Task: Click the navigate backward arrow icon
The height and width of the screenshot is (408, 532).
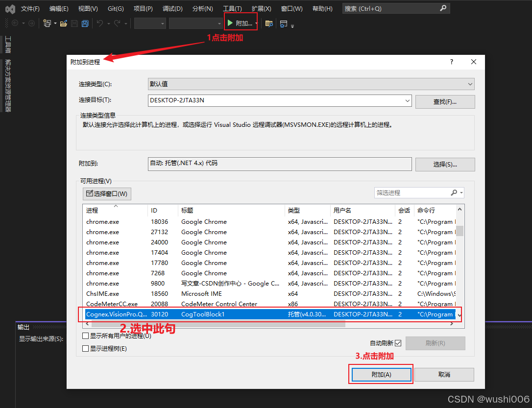Action: coord(15,23)
